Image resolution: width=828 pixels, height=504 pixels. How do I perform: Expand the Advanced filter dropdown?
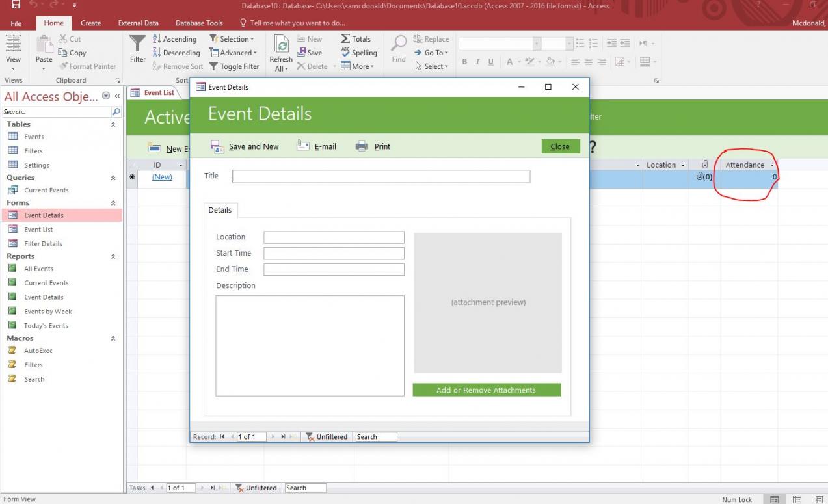234,53
